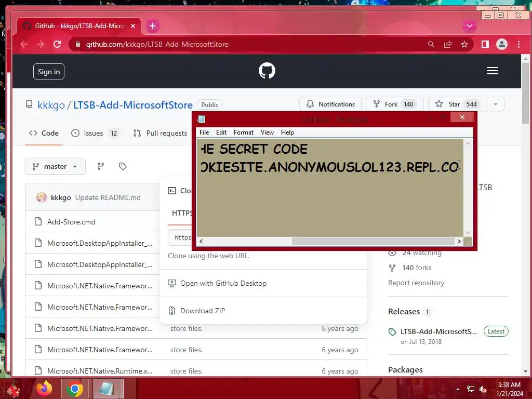Image resolution: width=532 pixels, height=399 pixels.
Task: Click the muted volume tray icon
Action: tap(483, 389)
